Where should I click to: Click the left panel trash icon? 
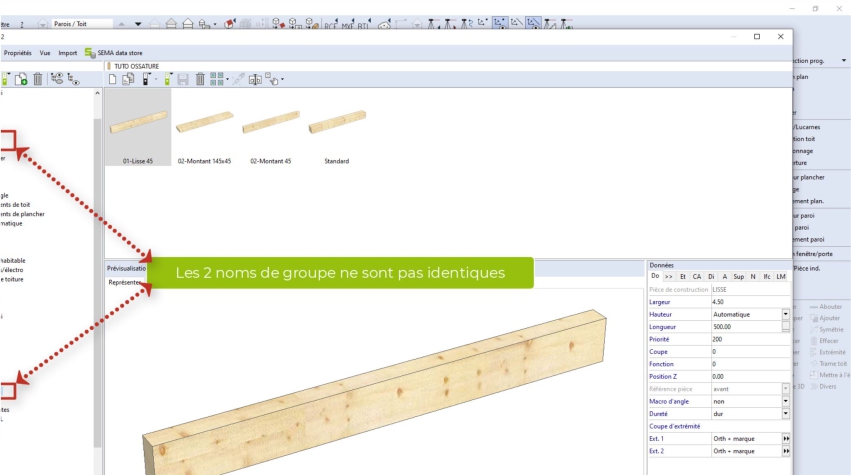[37, 79]
